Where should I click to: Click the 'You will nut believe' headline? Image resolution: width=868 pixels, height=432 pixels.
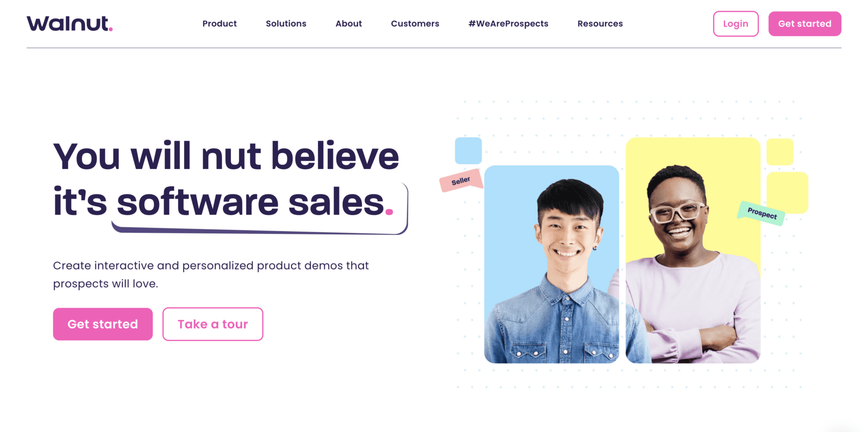pos(226,156)
